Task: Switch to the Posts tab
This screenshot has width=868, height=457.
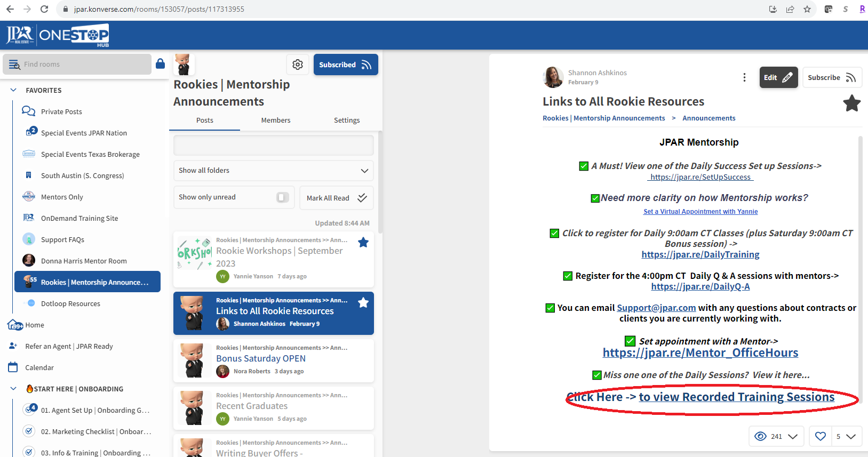Action: pos(204,121)
